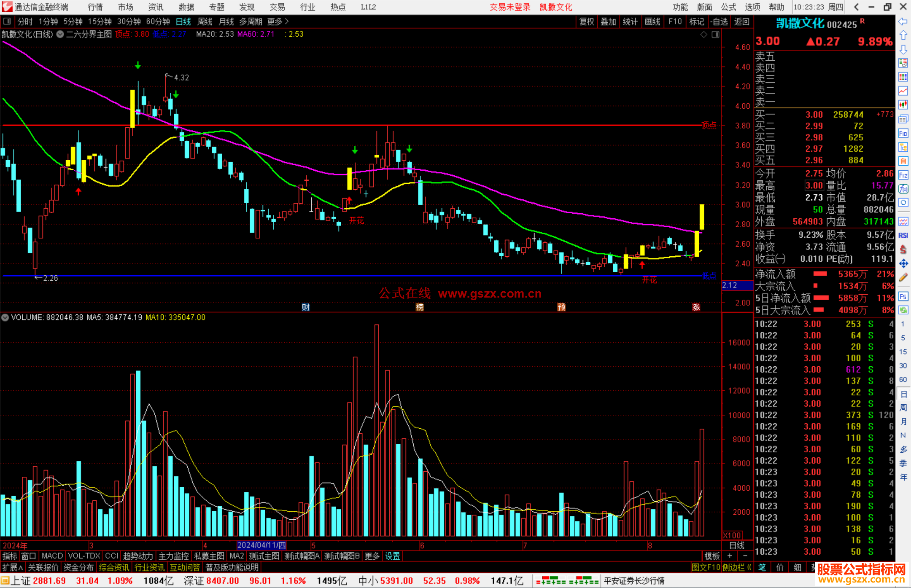
Task: Open the 行情 menu
Action: pos(95,7)
